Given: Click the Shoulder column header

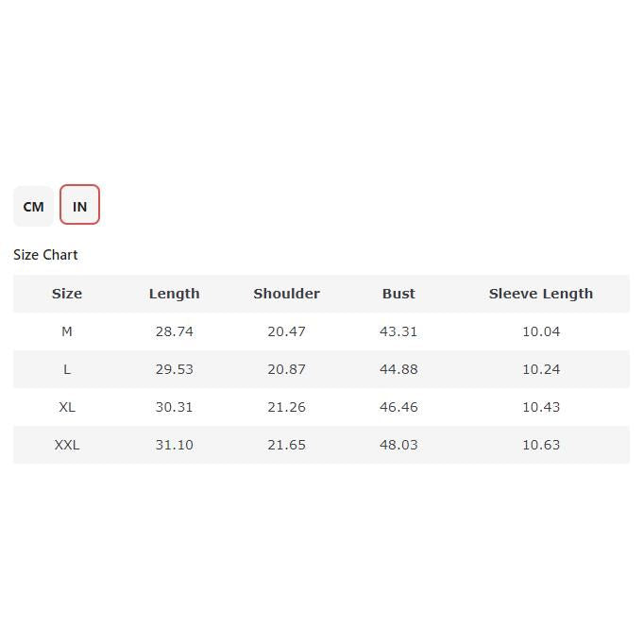Looking at the screenshot, I should click(286, 294).
